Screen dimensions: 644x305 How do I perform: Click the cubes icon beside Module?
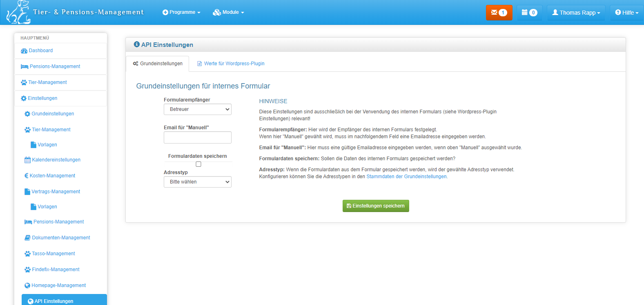pyautogui.click(x=217, y=12)
